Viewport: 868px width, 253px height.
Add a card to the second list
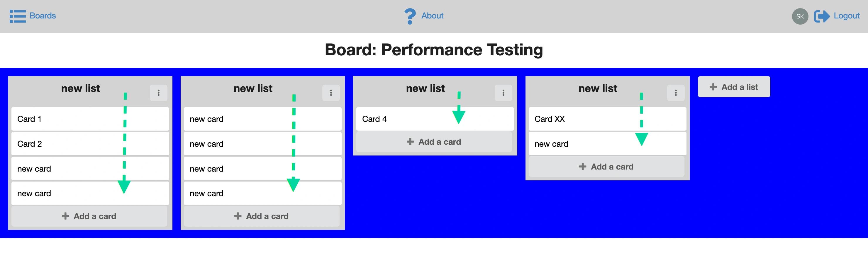[x=262, y=216]
